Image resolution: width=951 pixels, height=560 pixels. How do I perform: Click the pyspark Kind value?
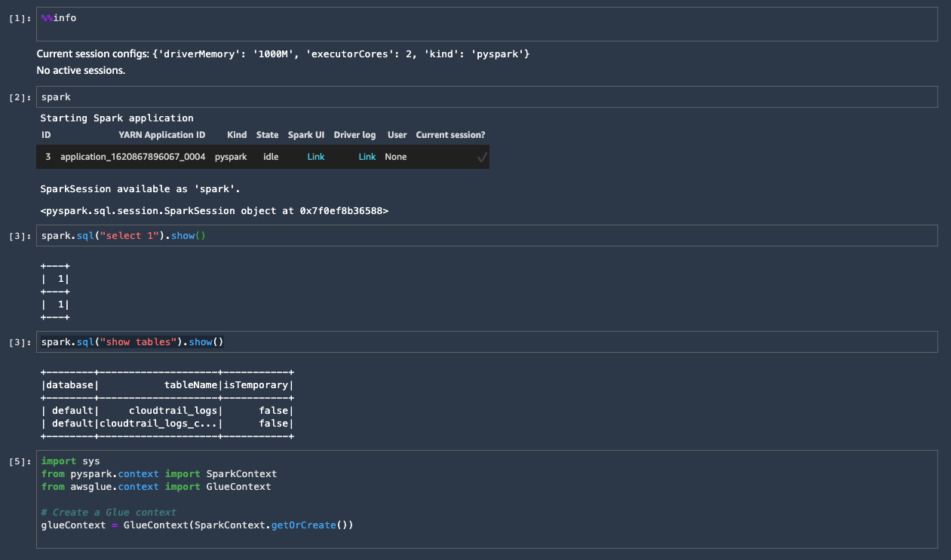(231, 156)
